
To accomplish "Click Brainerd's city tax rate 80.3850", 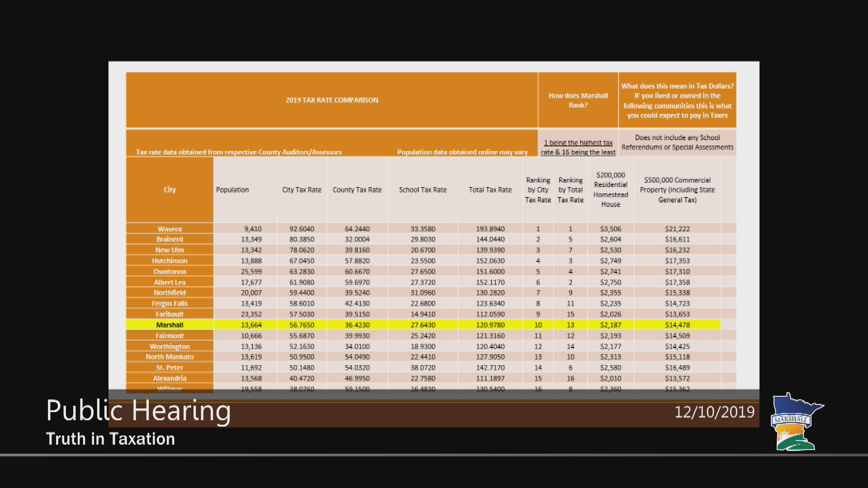I will (302, 239).
